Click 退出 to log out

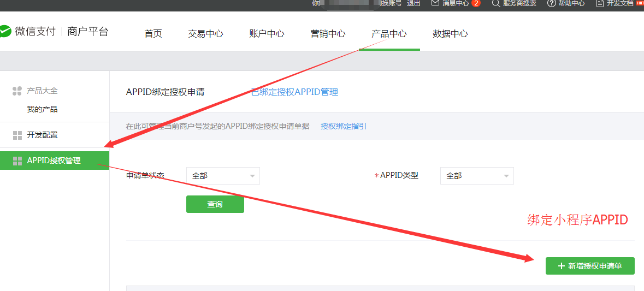(x=413, y=3)
